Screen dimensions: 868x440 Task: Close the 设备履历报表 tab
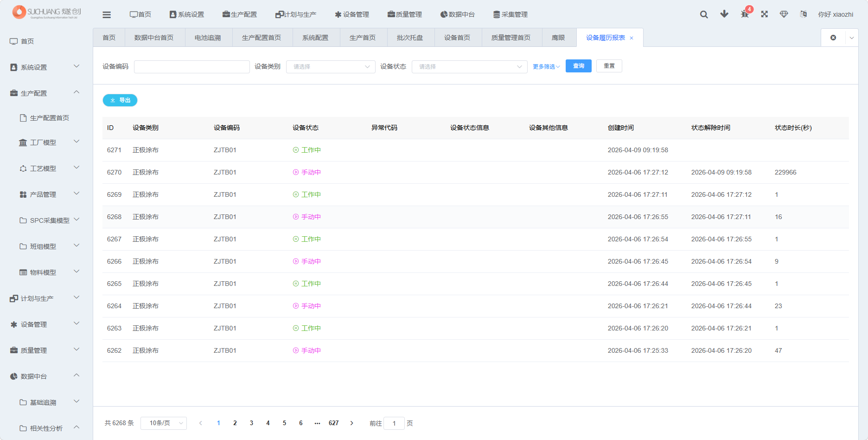632,38
